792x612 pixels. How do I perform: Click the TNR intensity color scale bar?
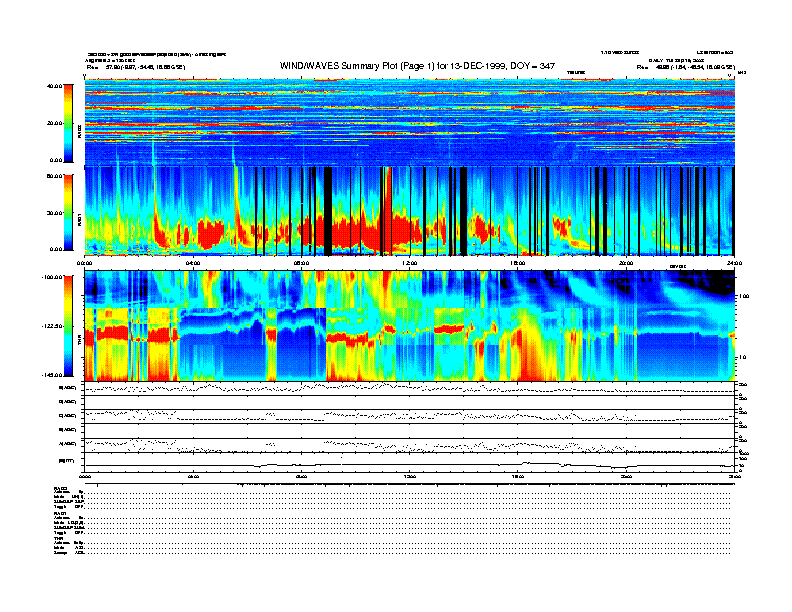(68, 326)
